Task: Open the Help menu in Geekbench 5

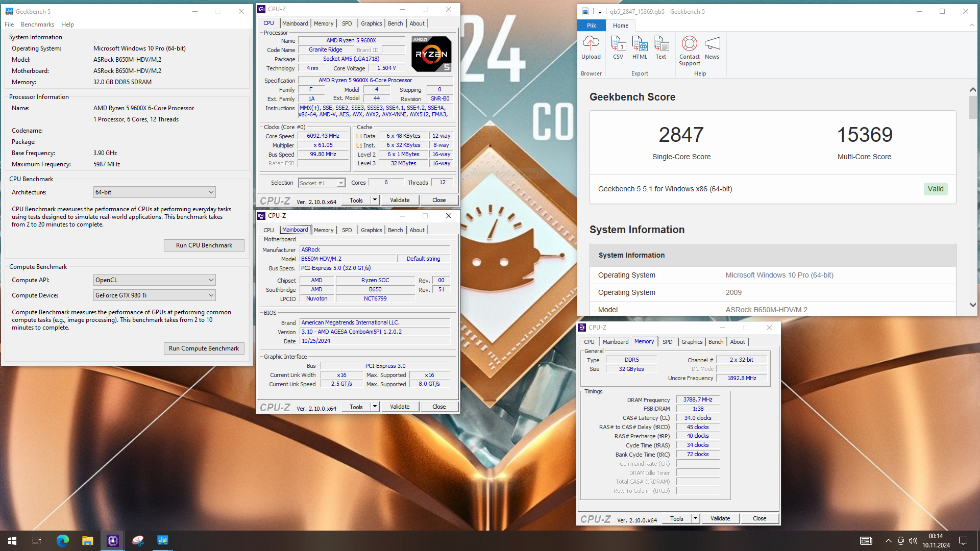Action: click(67, 24)
